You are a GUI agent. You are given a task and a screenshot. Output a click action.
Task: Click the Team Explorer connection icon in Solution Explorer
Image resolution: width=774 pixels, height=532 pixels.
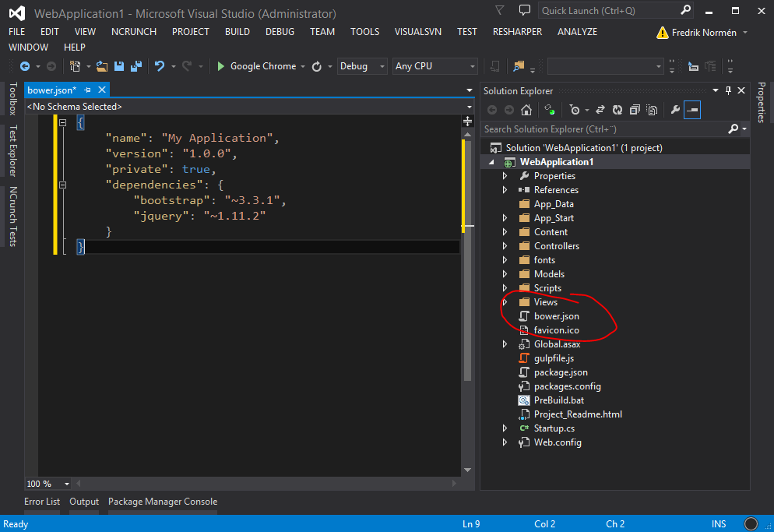(550, 110)
